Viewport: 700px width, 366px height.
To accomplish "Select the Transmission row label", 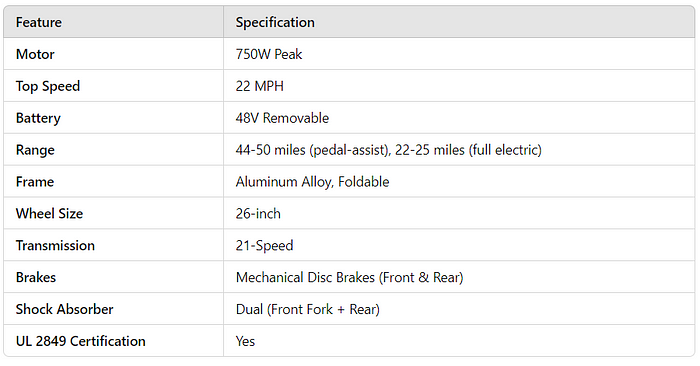I will pyautogui.click(x=55, y=245).
